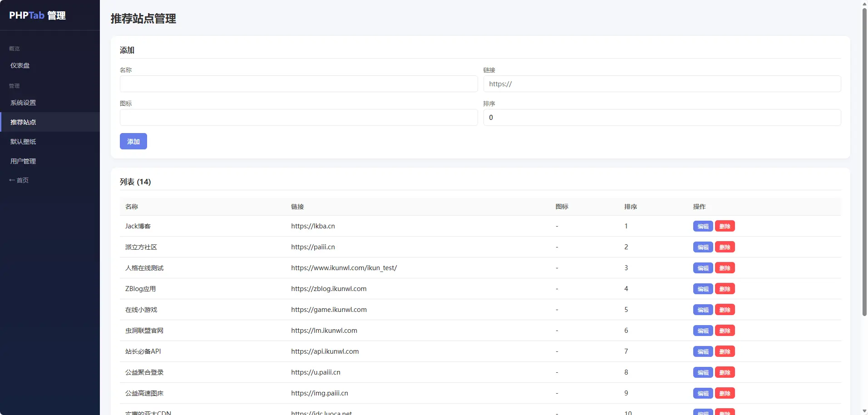Edit the Jack博客 row

[x=703, y=226]
